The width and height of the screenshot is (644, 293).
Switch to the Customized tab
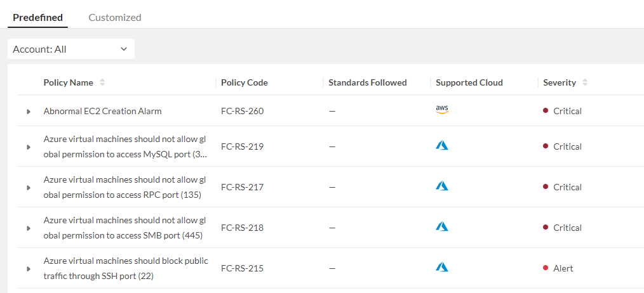pyautogui.click(x=115, y=17)
